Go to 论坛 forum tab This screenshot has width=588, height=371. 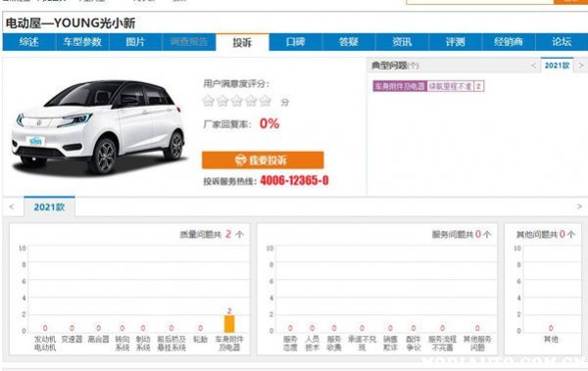pyautogui.click(x=562, y=42)
